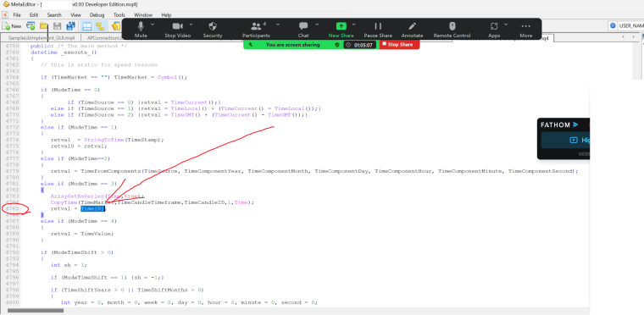Open the More options in Zoom toolbar
The width and height of the screenshot is (644, 315).
pos(525,29)
